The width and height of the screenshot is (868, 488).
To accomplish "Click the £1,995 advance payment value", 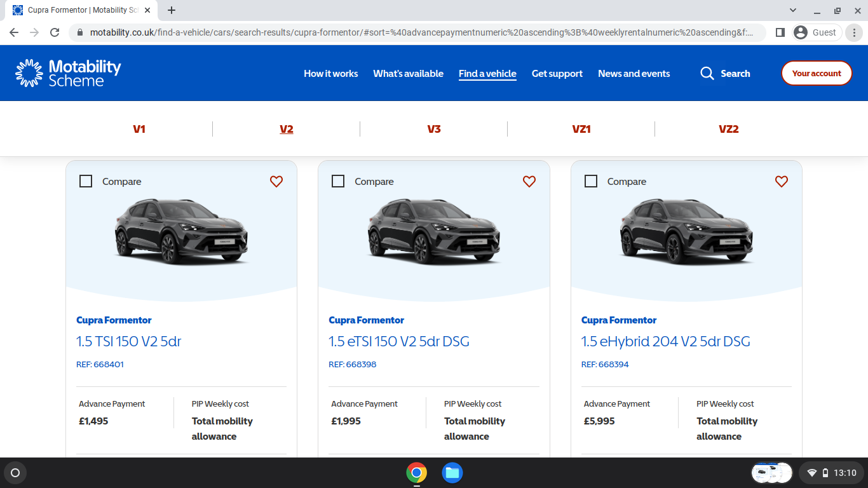I will point(346,421).
